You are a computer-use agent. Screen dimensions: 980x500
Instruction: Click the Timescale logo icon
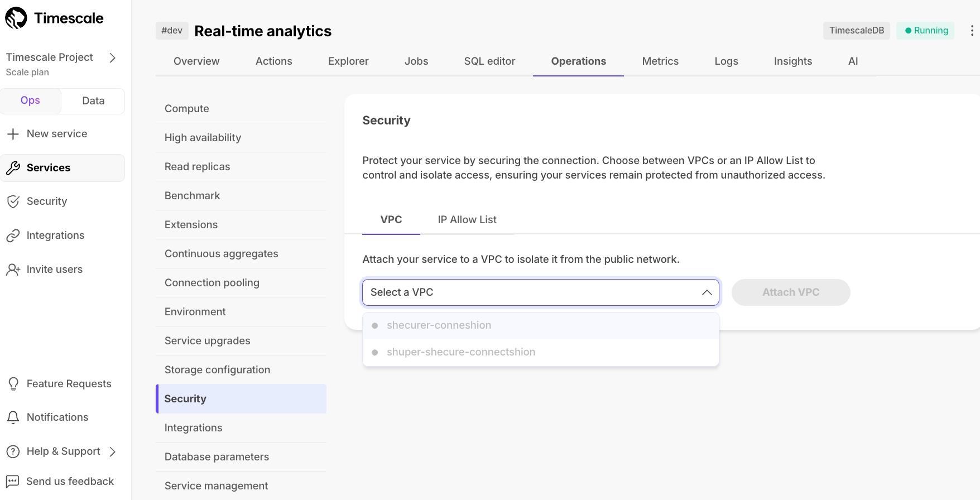click(x=16, y=18)
